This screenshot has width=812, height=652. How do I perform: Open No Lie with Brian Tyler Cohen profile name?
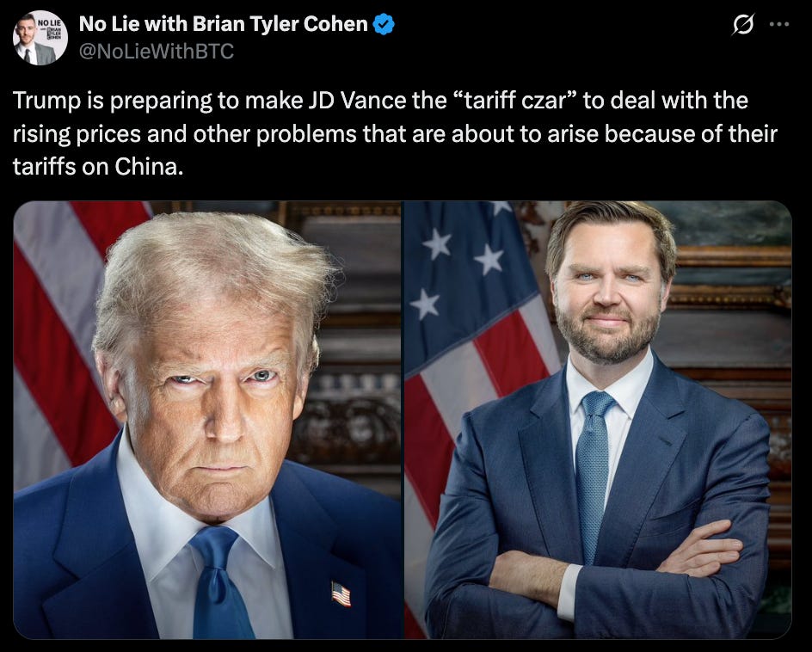coord(223,24)
